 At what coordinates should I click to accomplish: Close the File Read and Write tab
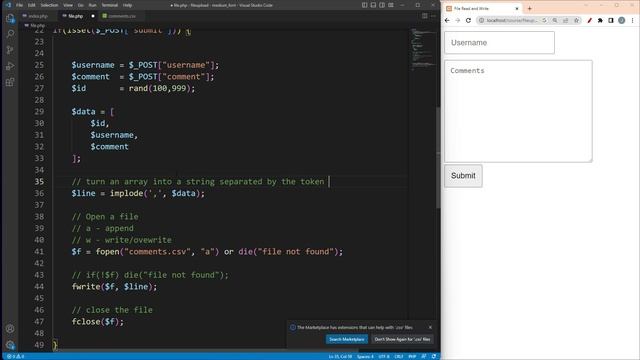click(517, 9)
